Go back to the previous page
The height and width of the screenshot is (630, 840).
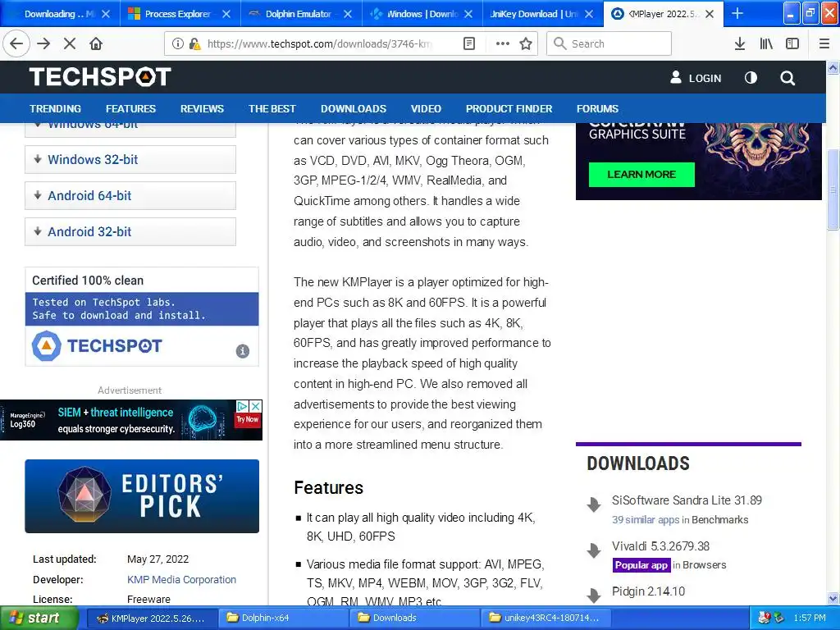[x=16, y=44]
